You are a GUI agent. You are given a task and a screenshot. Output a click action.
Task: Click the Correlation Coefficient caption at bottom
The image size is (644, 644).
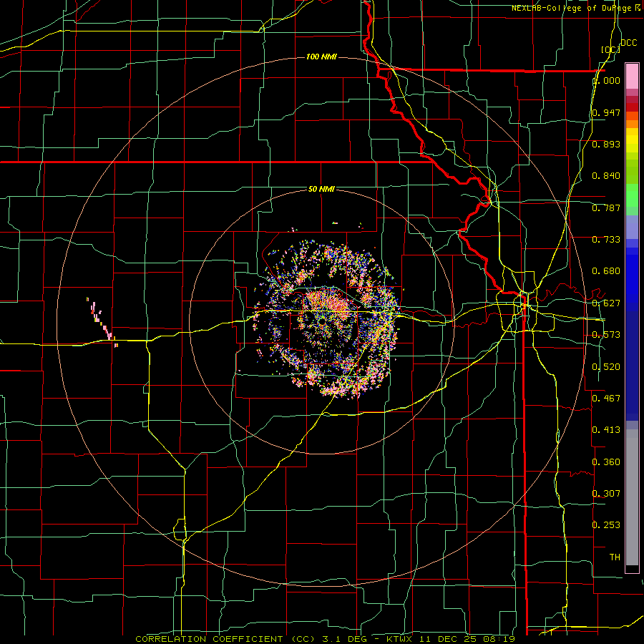click(325, 639)
